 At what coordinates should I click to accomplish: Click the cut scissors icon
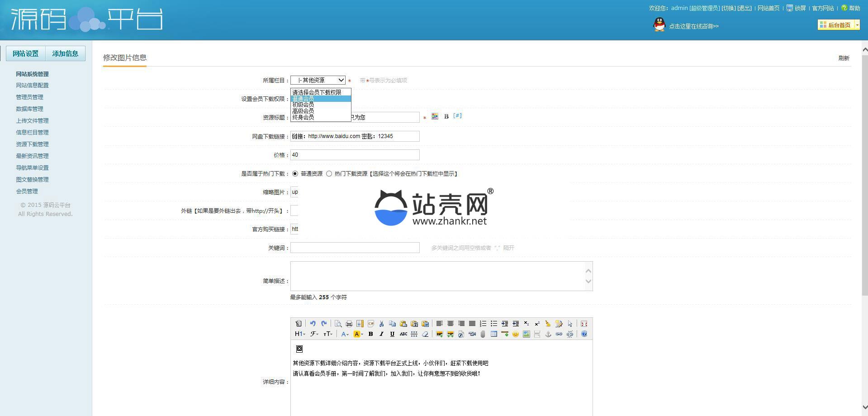pyautogui.click(x=381, y=324)
